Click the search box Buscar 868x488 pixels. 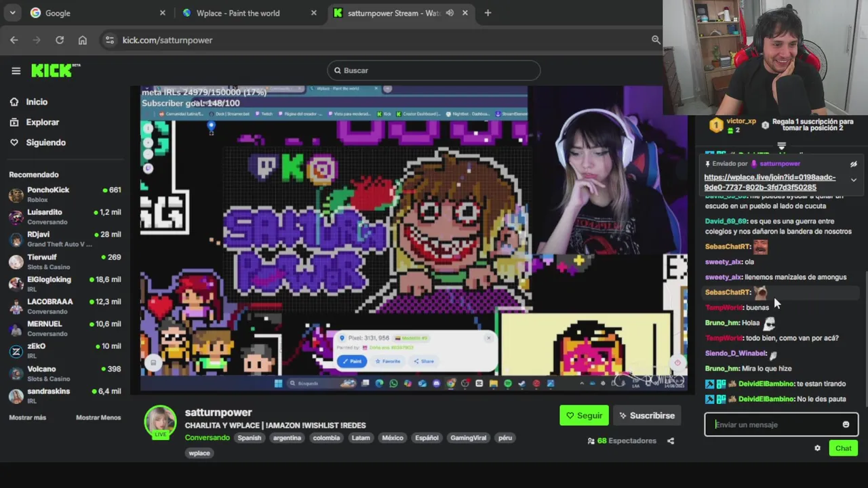tap(434, 70)
